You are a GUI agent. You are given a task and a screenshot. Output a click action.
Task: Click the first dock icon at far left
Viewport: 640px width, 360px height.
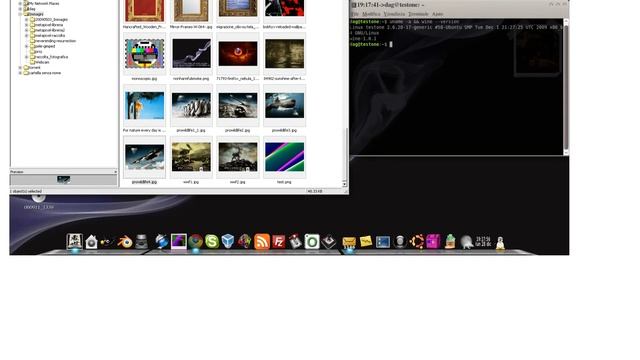[x=74, y=242]
